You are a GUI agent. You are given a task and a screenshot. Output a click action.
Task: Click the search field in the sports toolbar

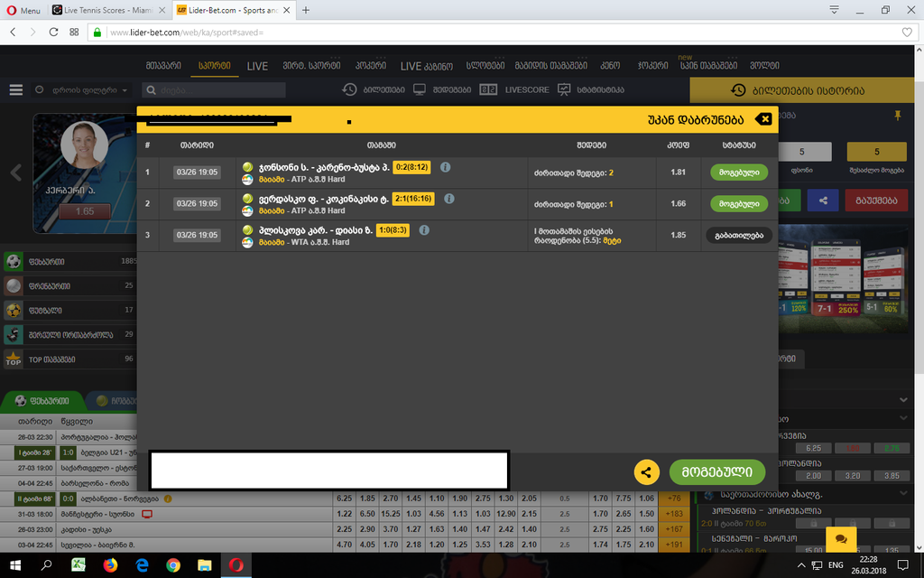[x=214, y=90]
